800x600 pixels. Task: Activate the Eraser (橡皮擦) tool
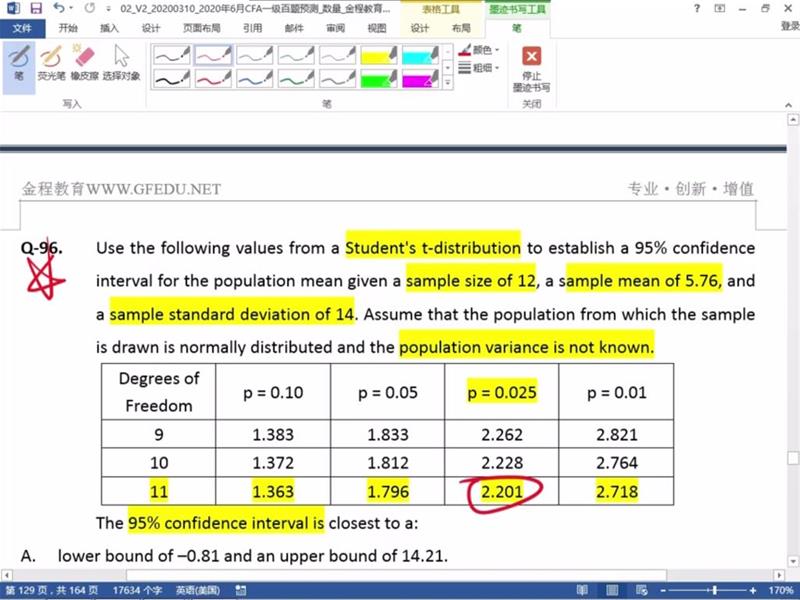85,62
